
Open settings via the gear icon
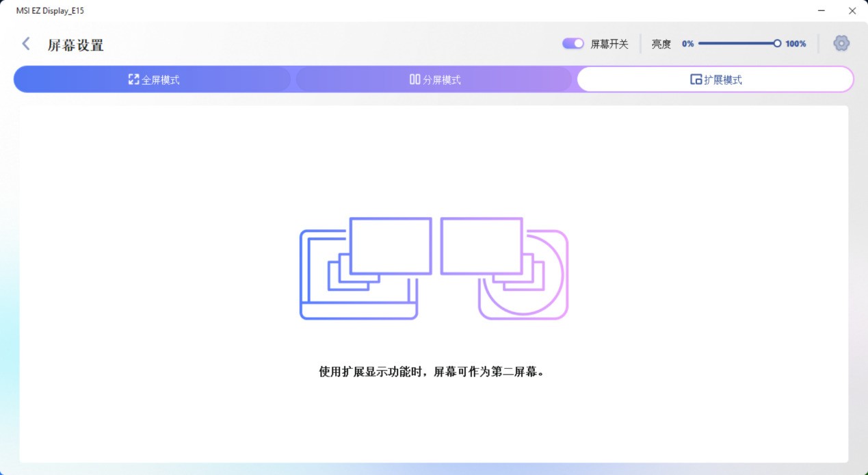pyautogui.click(x=841, y=43)
